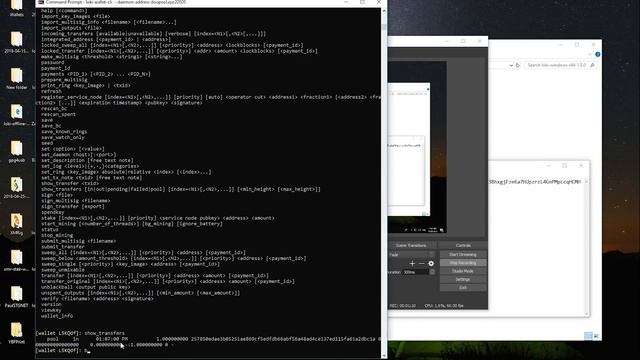
Task: Refresh the File Explorer folder
Action: (518, 65)
